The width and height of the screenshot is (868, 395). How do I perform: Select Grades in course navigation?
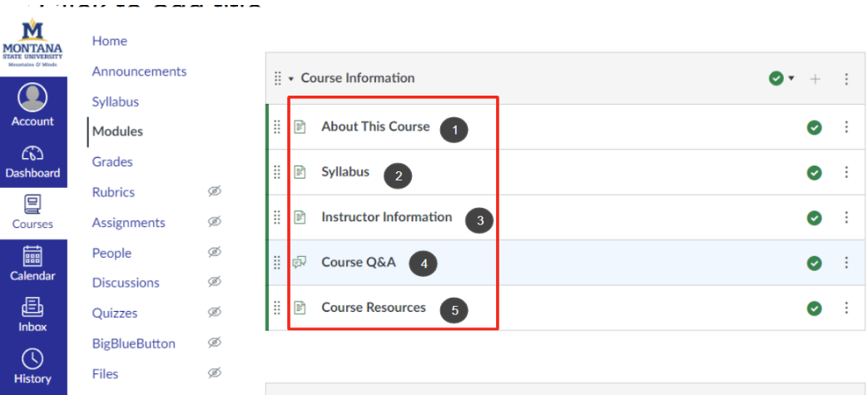pyautogui.click(x=112, y=161)
